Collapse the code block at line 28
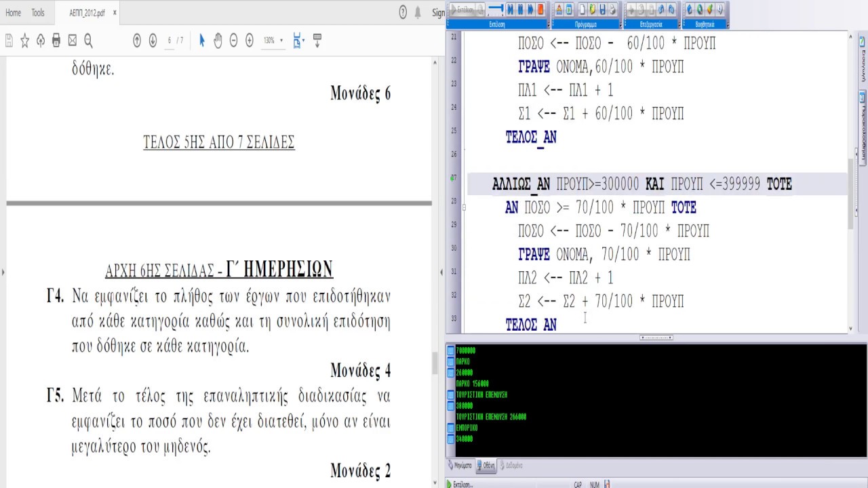 click(x=465, y=207)
